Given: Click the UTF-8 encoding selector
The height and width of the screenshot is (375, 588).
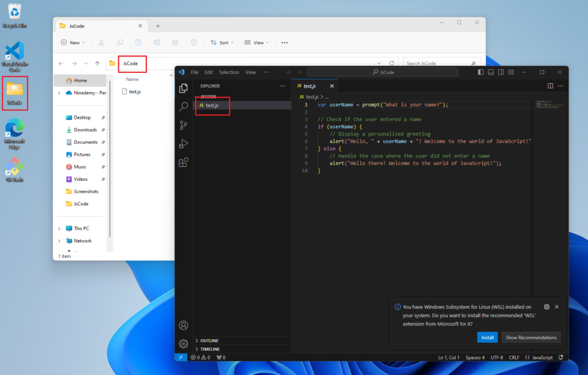Looking at the screenshot, I should click(x=497, y=357).
